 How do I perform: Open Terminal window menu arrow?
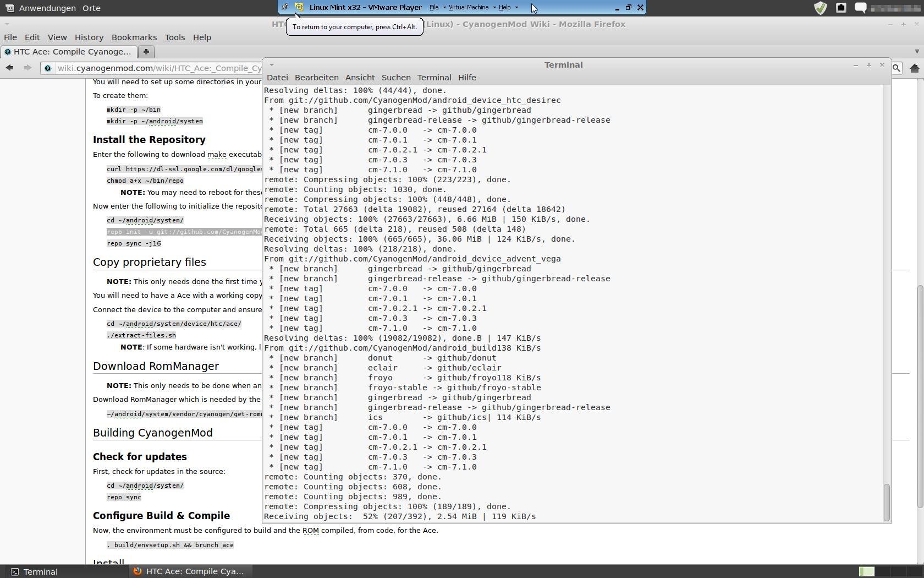click(x=271, y=65)
